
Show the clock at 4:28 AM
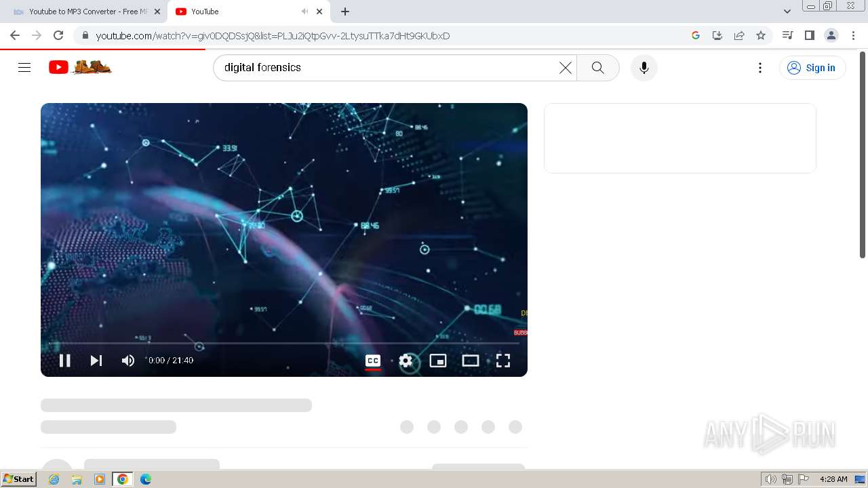833,479
